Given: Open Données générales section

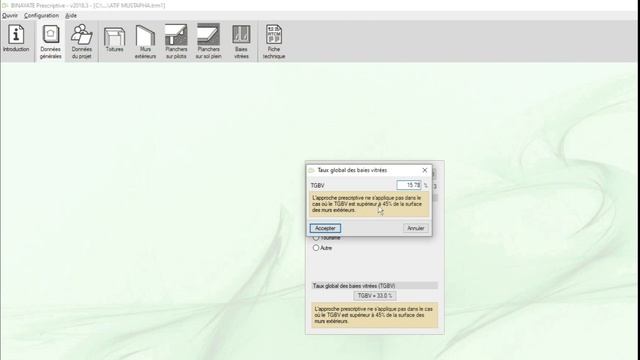Looking at the screenshot, I should pos(51,41).
